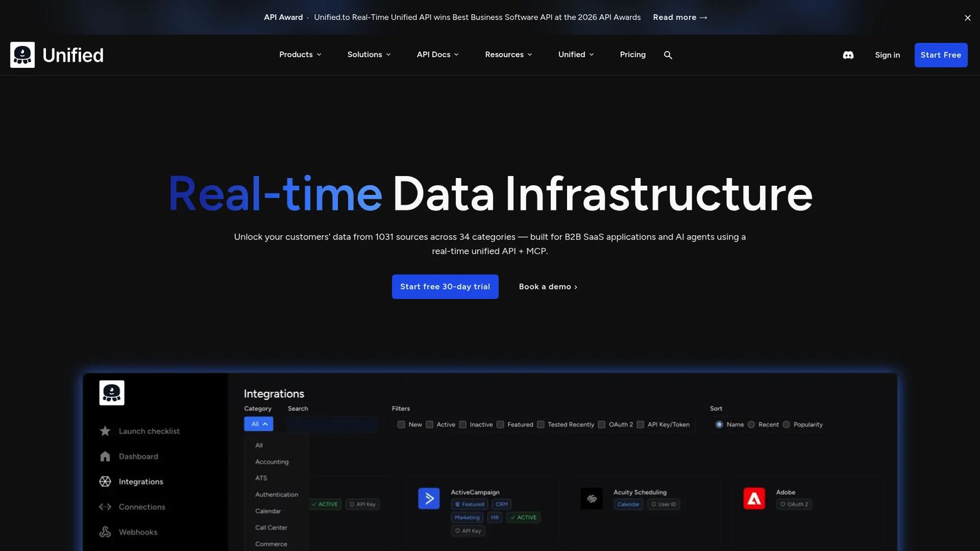
Task: Expand the Unified dropdown in the navigation bar
Action: click(576, 55)
